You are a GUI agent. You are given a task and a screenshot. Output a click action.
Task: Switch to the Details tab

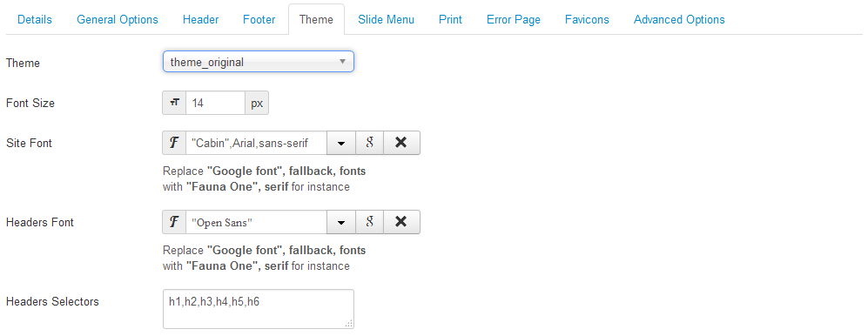coord(35,19)
